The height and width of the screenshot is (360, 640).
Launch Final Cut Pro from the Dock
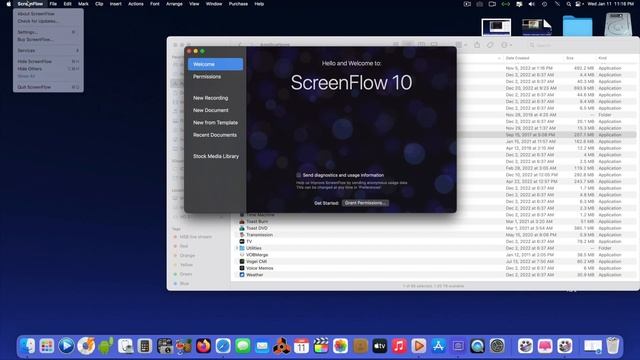321,346
